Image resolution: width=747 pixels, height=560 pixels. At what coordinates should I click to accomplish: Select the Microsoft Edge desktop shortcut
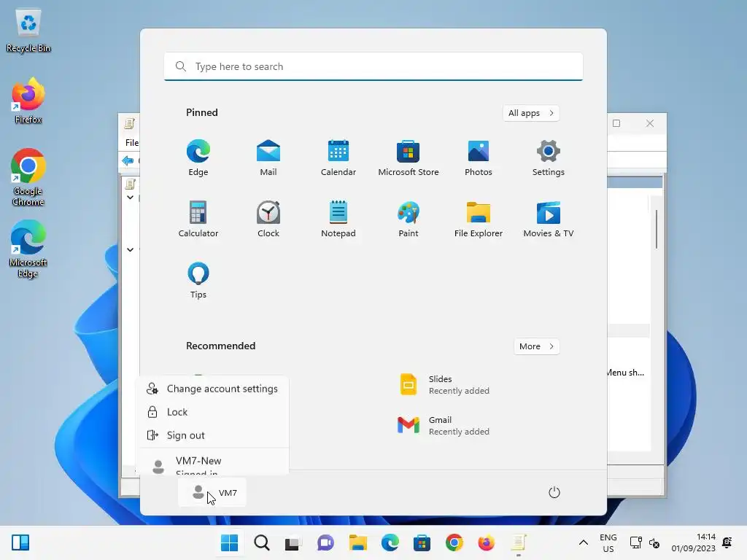click(28, 249)
